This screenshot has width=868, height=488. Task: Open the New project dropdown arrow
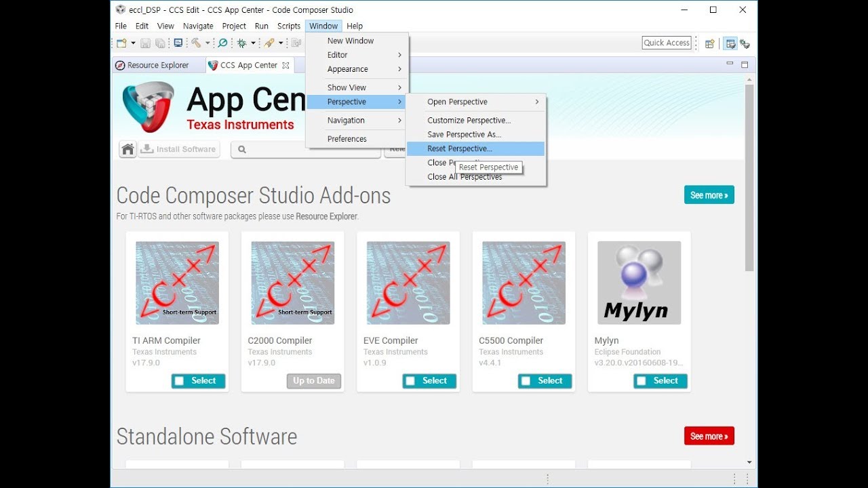[x=133, y=43]
